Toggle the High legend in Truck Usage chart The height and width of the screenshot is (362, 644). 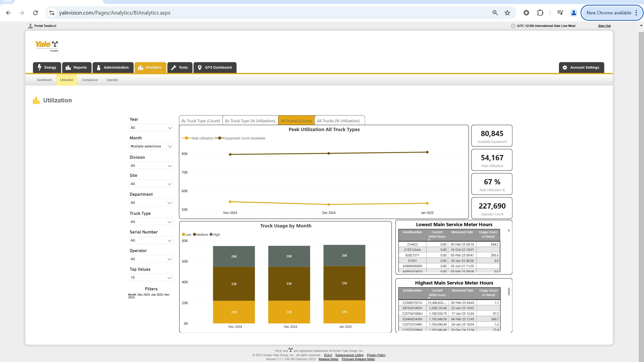tap(215, 234)
